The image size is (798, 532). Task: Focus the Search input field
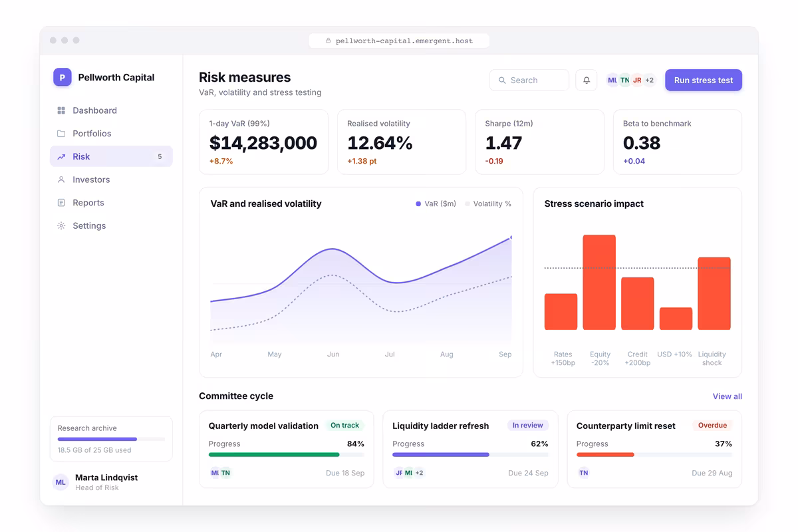point(529,80)
